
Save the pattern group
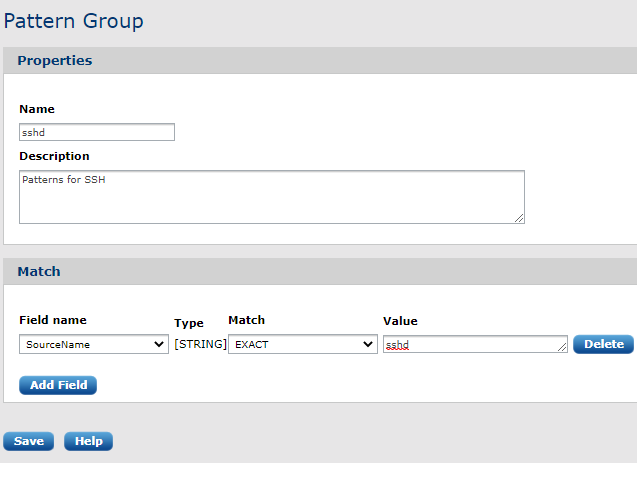coord(28,441)
